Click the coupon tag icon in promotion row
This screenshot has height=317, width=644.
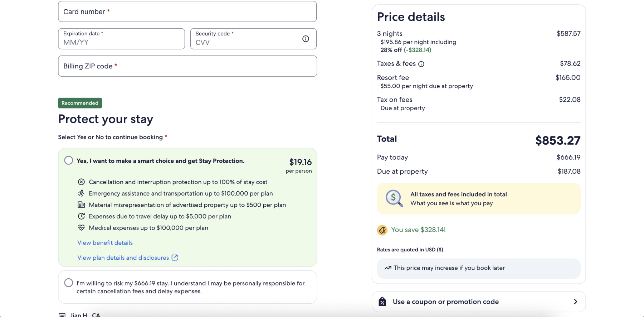(382, 301)
